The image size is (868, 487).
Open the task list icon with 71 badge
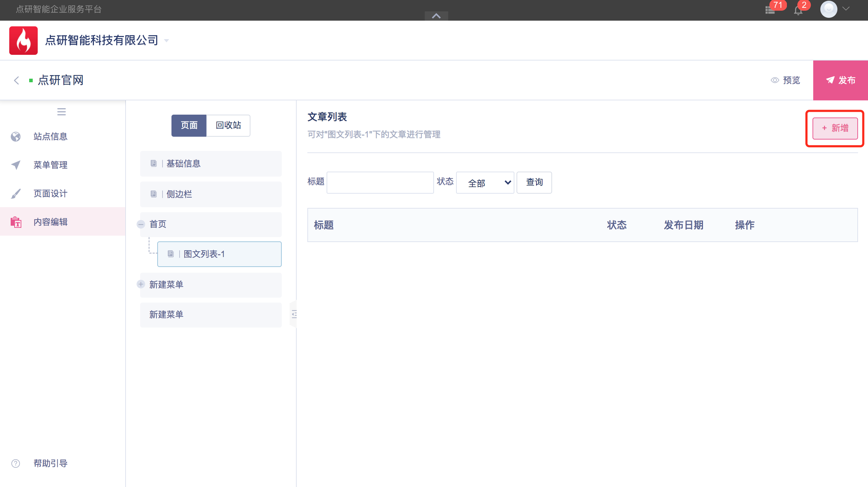tap(770, 10)
